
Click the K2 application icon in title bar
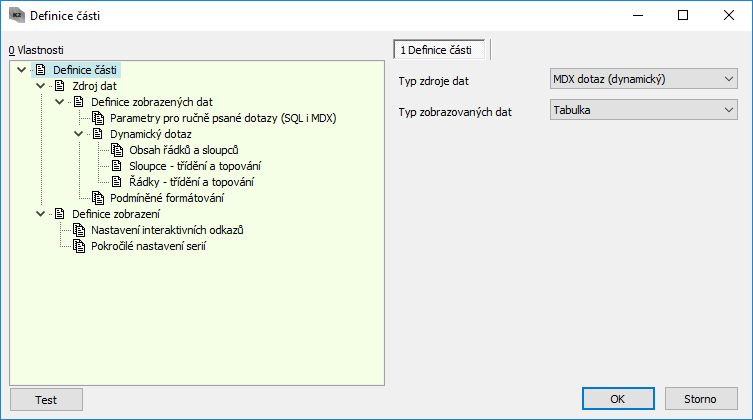tap(17, 15)
